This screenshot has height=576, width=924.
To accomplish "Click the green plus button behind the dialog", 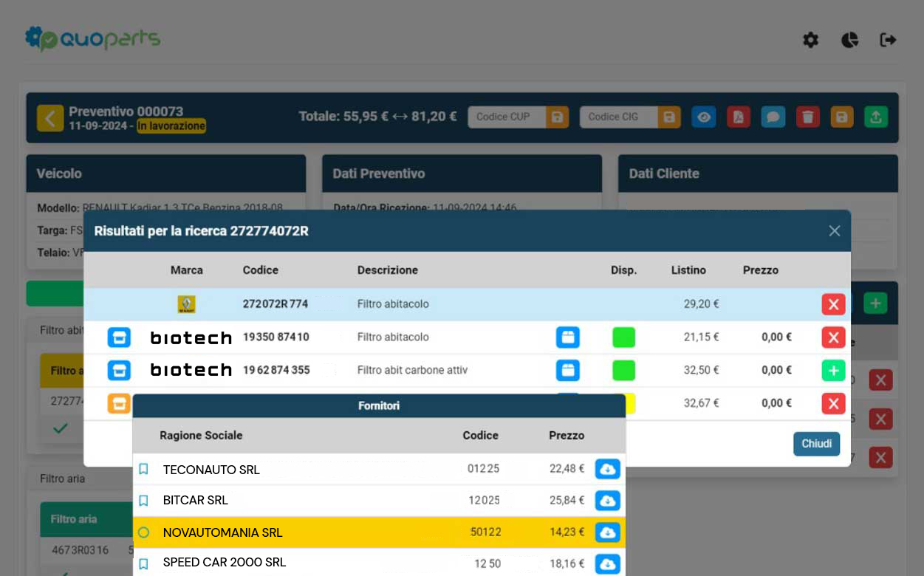I will click(x=875, y=303).
